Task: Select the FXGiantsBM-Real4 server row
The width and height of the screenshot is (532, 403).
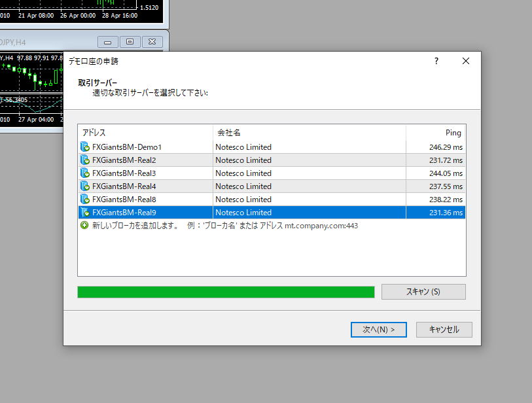Action: pos(272,186)
